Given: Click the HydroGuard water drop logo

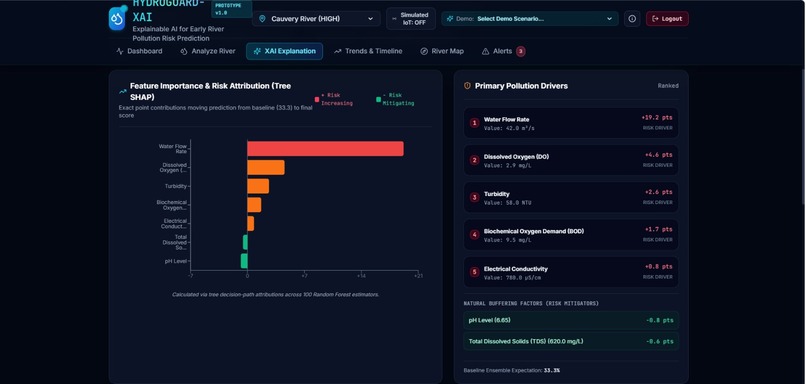Looking at the screenshot, I should pyautogui.click(x=118, y=19).
